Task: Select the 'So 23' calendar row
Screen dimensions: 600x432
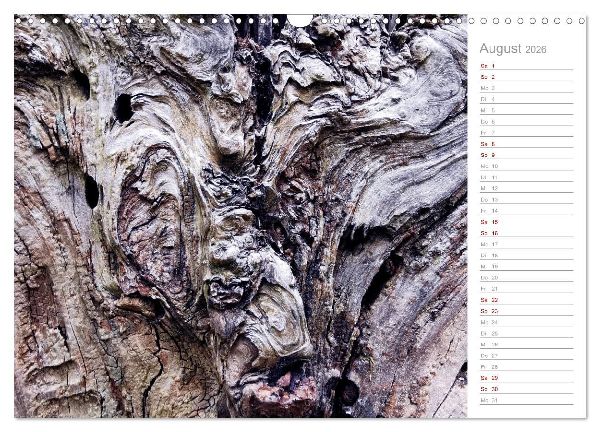Action: pyautogui.click(x=527, y=311)
